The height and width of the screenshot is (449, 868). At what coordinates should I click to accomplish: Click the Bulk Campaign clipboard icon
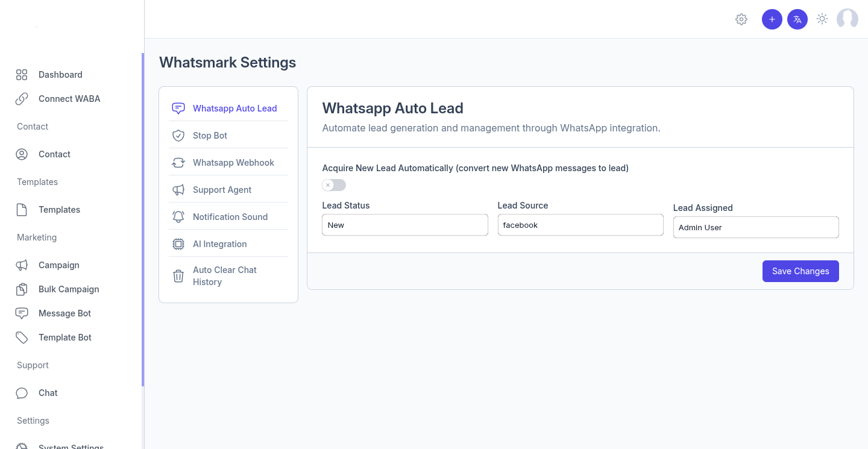[x=22, y=289]
